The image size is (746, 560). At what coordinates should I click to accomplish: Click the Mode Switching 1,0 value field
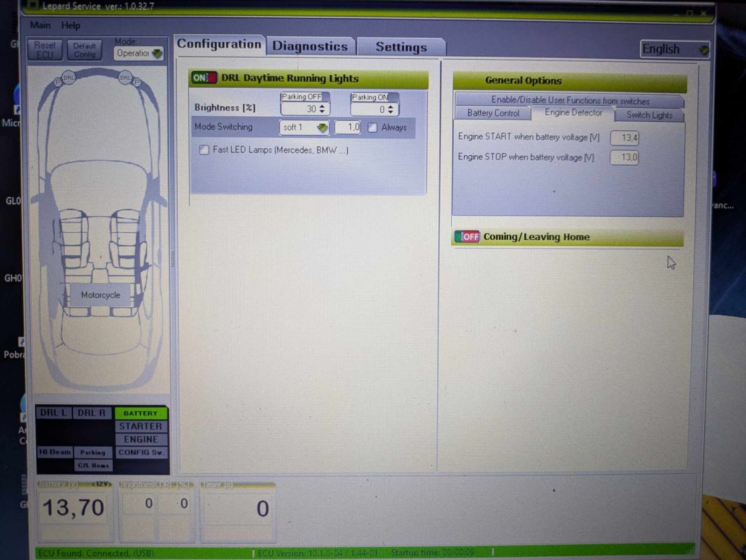pos(348,127)
